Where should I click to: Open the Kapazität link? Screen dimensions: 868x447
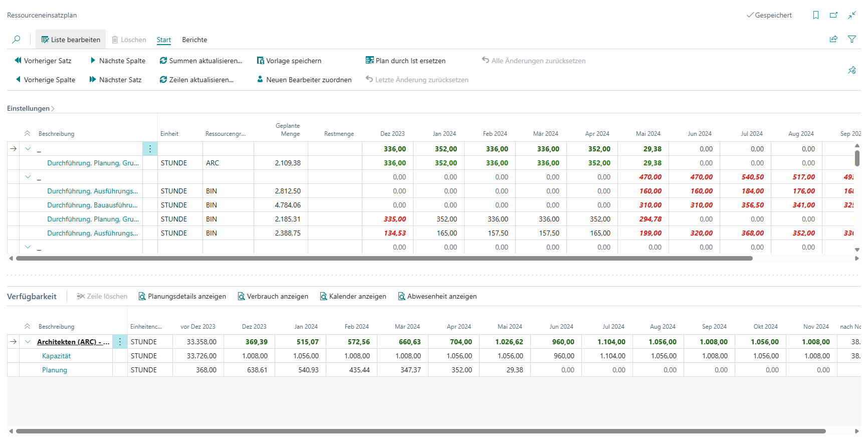point(56,356)
